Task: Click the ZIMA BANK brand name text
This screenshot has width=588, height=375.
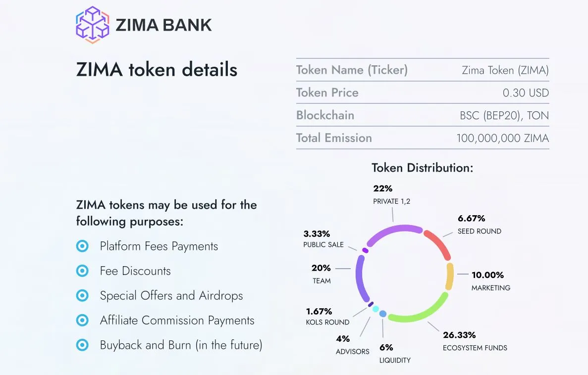Action: [x=163, y=25]
